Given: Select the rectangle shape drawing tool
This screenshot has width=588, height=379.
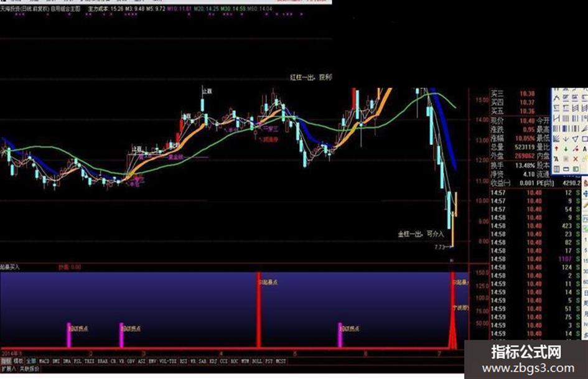Looking at the screenshot, I should point(585,139).
